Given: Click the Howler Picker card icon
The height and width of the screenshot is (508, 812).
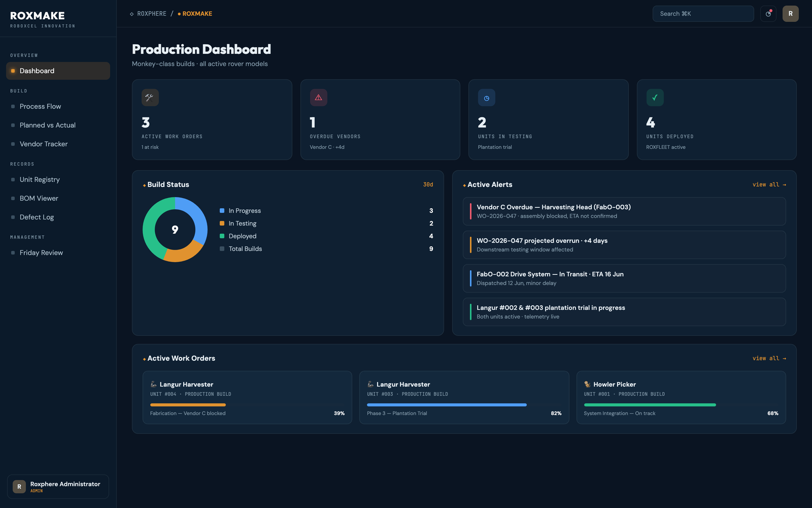Looking at the screenshot, I should [587, 384].
